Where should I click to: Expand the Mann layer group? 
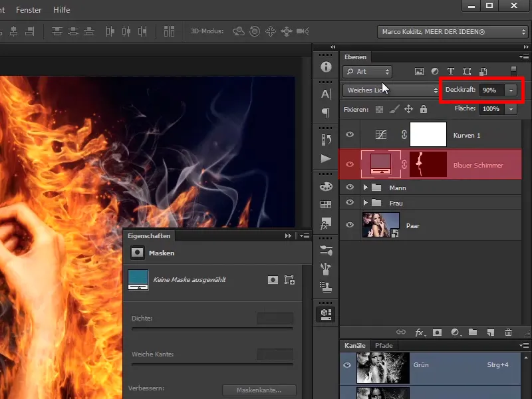[x=365, y=188]
